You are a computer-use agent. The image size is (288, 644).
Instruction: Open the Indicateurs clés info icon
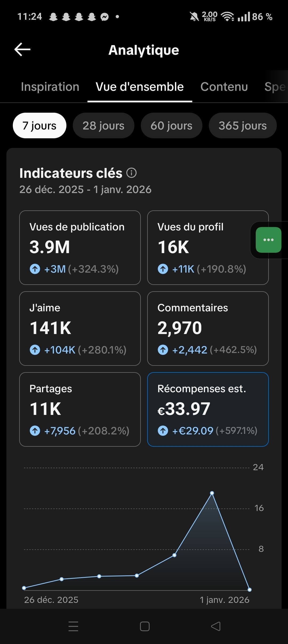(131, 173)
